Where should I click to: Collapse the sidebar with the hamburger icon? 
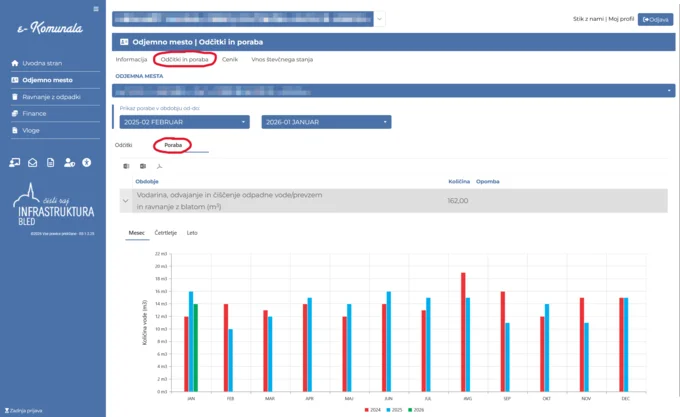tap(96, 9)
